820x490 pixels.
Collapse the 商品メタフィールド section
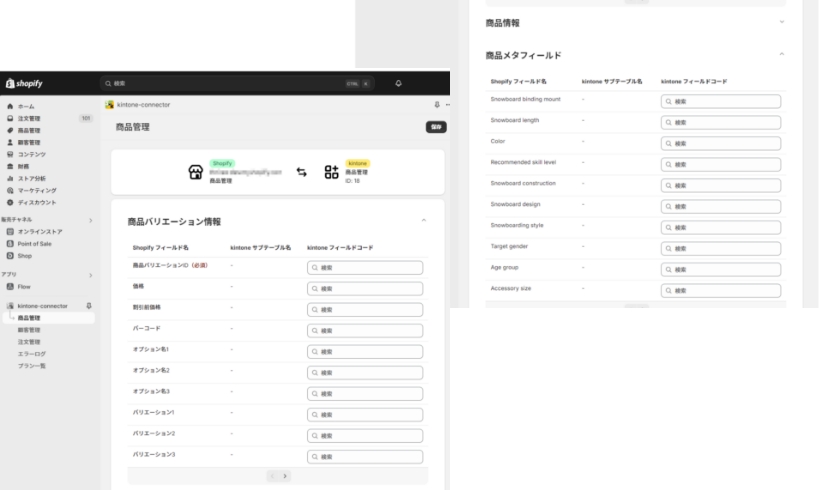pyautogui.click(x=781, y=54)
